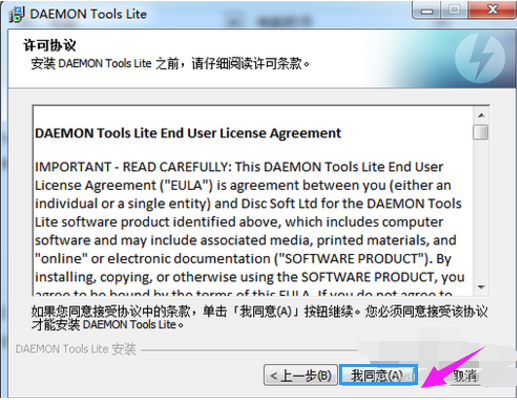Select the End User License Agreement heading
Viewport: 517px width, 400px height.
pyautogui.click(x=188, y=133)
